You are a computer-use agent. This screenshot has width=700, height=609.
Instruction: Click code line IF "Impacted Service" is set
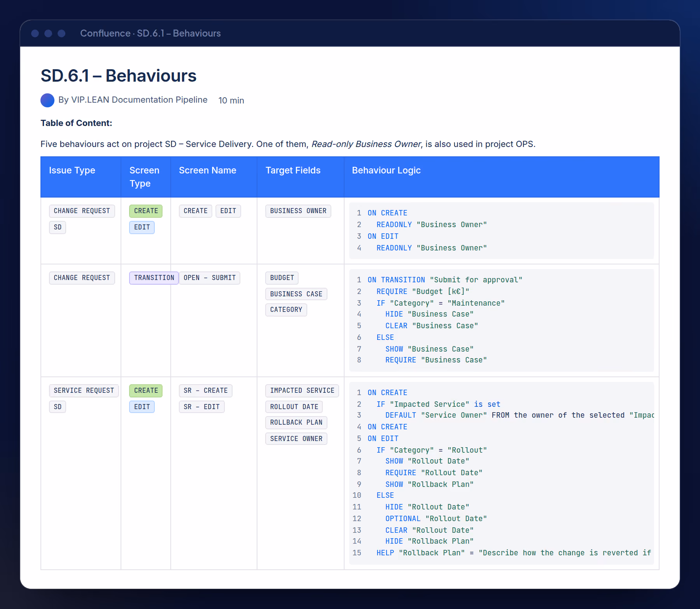(438, 404)
